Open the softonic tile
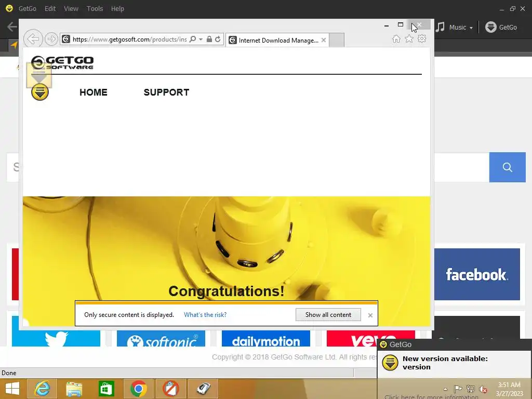532x399 pixels. (x=161, y=339)
